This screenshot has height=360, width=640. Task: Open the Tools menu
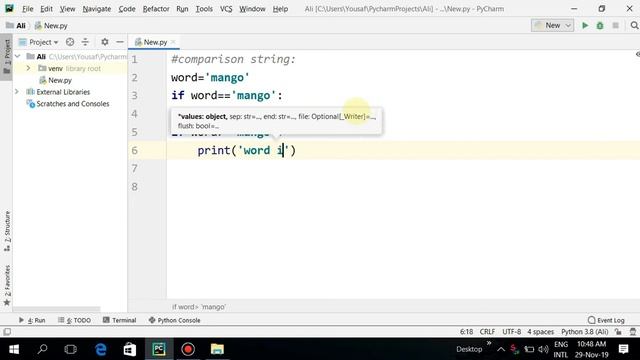204,9
